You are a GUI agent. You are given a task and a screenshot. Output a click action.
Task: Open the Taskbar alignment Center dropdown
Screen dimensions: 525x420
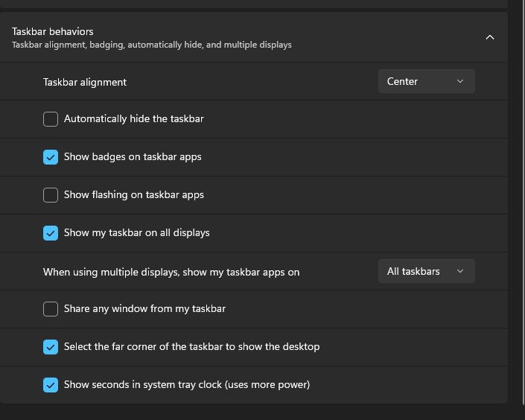tap(425, 81)
